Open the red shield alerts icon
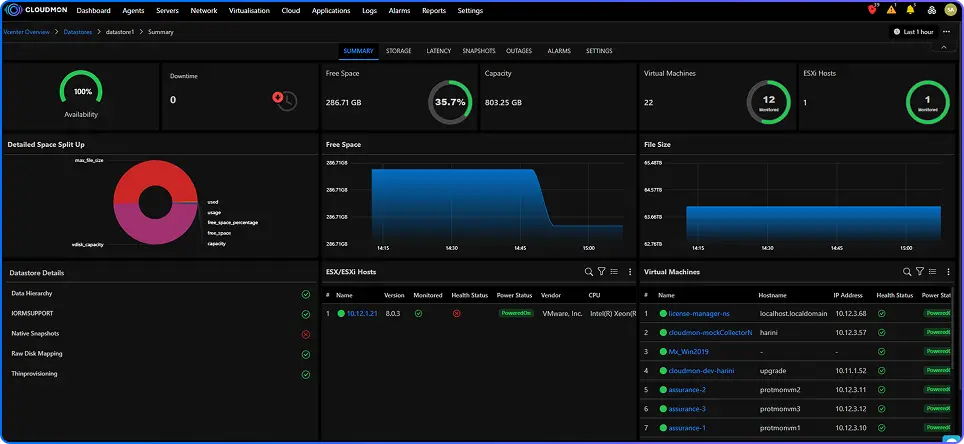 click(x=872, y=10)
